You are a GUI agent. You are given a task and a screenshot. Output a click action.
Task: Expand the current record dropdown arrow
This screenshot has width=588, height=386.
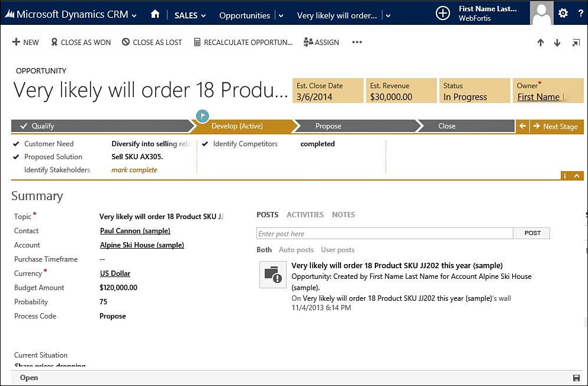click(388, 16)
